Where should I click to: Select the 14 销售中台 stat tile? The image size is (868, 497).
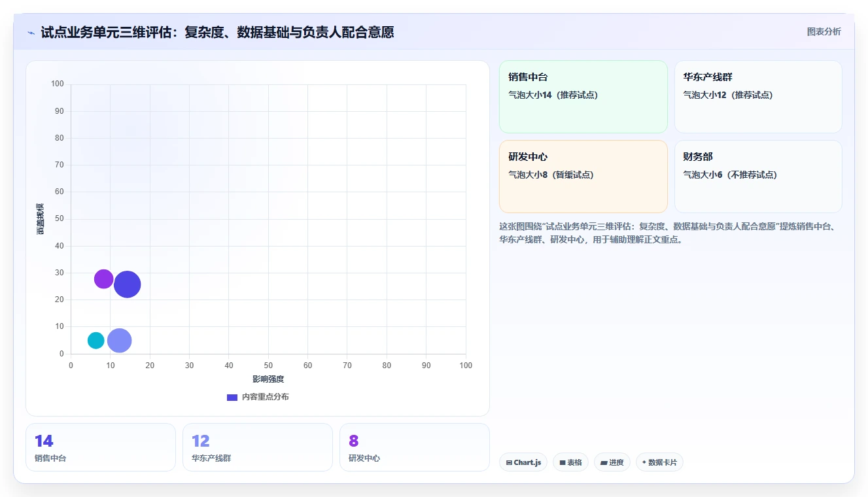coord(101,447)
